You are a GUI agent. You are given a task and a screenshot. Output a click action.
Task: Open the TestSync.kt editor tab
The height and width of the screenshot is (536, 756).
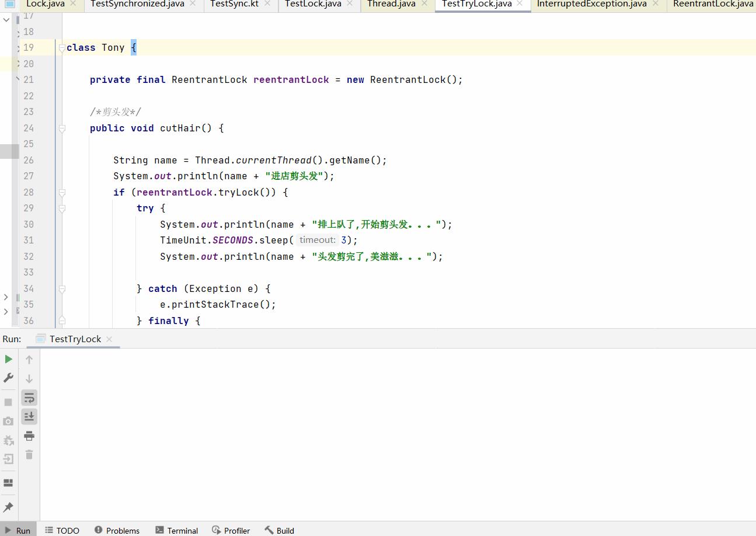pos(234,4)
